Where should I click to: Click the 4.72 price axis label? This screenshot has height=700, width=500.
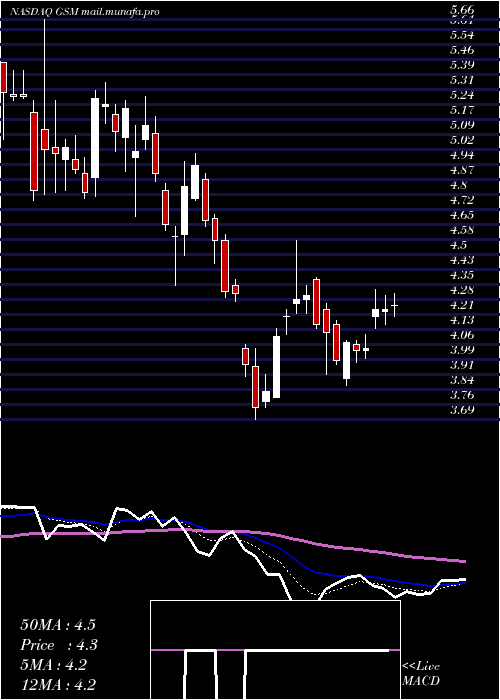462,200
